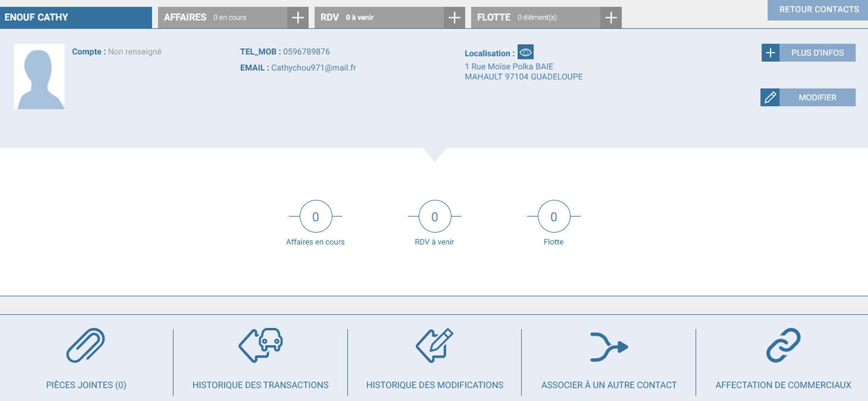Show location with the eye icon
868x401 pixels.
(x=526, y=52)
